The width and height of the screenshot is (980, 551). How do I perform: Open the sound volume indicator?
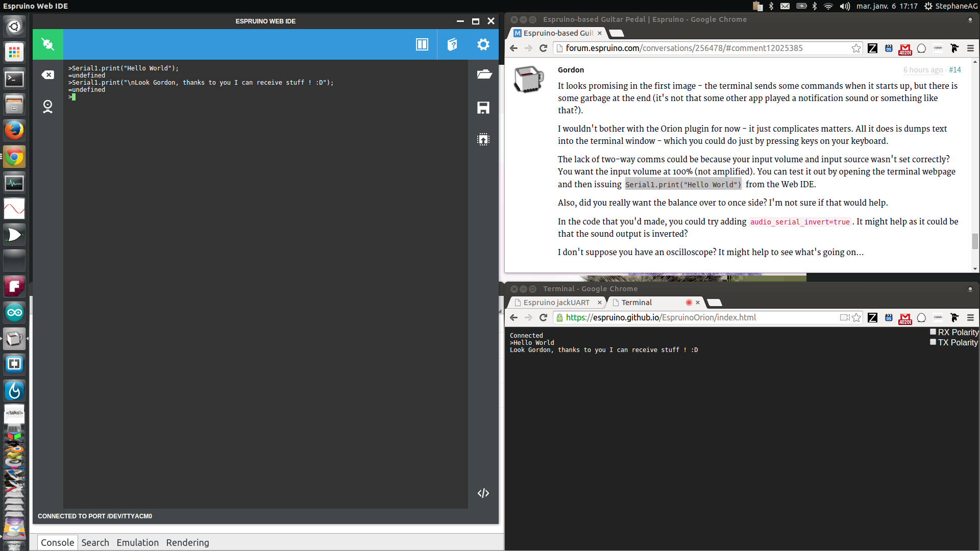tap(845, 6)
